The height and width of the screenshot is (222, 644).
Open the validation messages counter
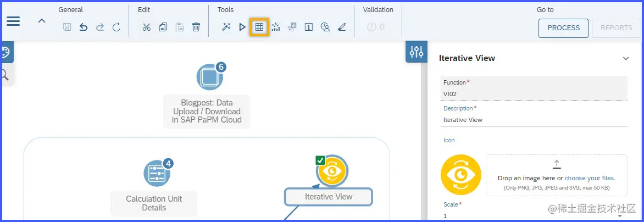coord(376,27)
